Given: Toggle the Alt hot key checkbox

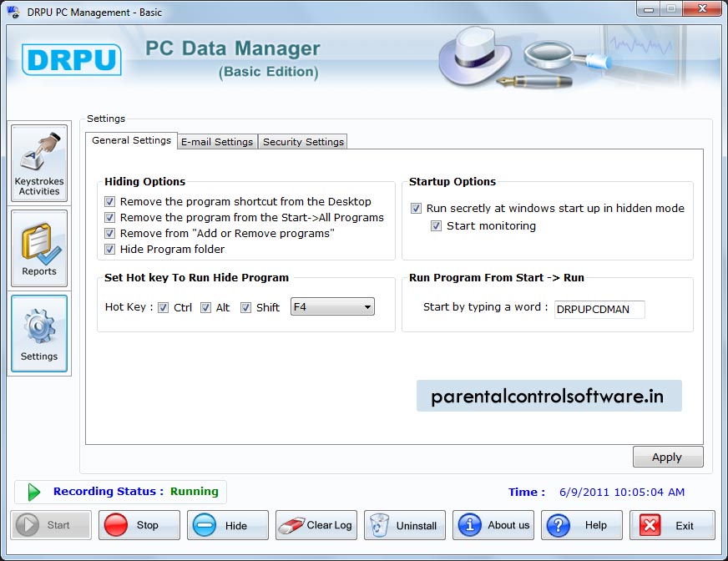Looking at the screenshot, I should 205,307.
